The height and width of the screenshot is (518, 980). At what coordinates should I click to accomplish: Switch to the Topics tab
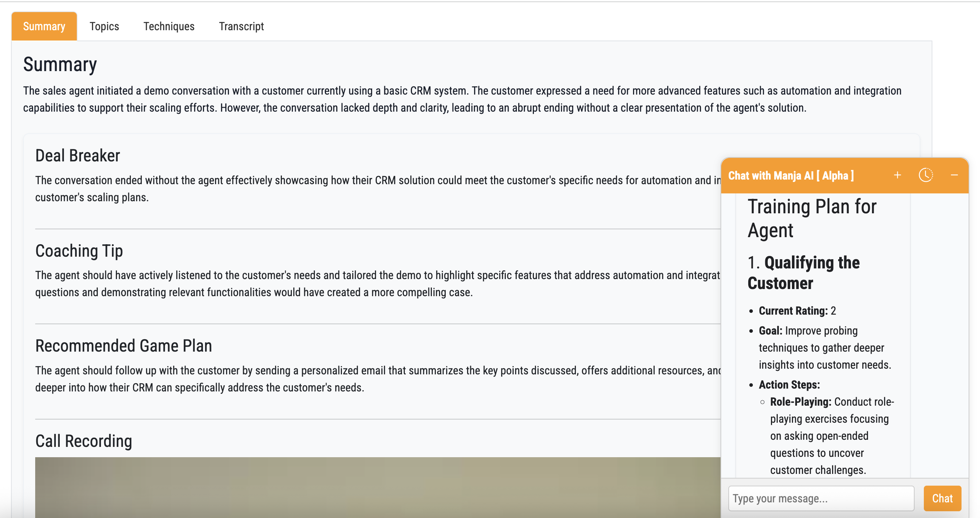104,26
